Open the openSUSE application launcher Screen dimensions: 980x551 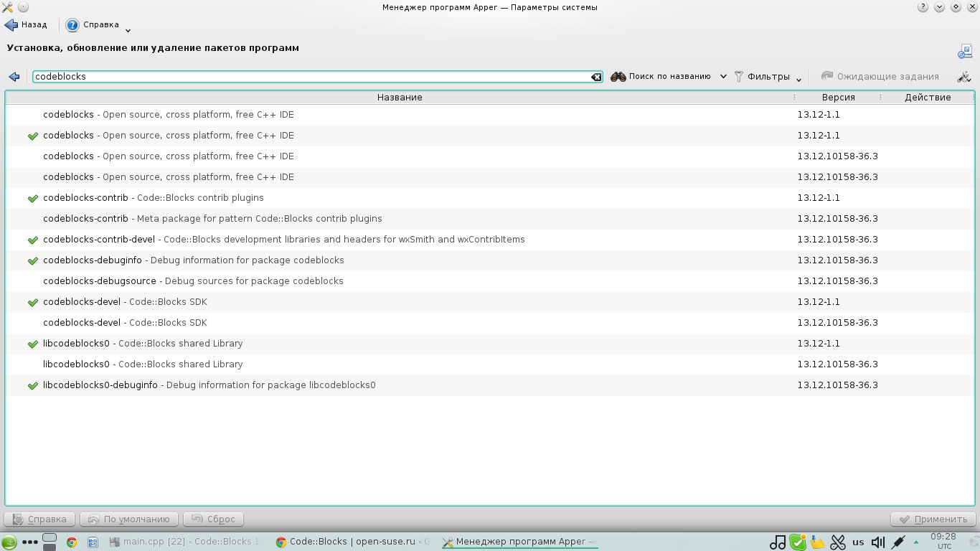[9, 542]
